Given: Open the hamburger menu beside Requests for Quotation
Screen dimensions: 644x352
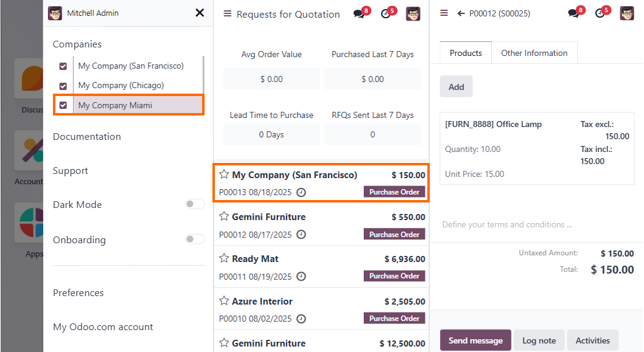Looking at the screenshot, I should (228, 14).
